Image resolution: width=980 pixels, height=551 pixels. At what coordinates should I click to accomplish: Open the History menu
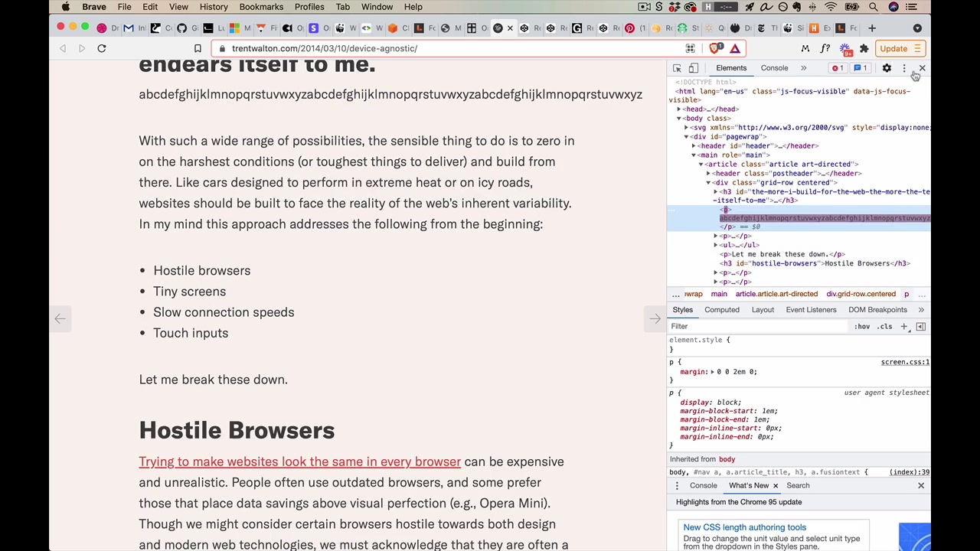pyautogui.click(x=214, y=7)
